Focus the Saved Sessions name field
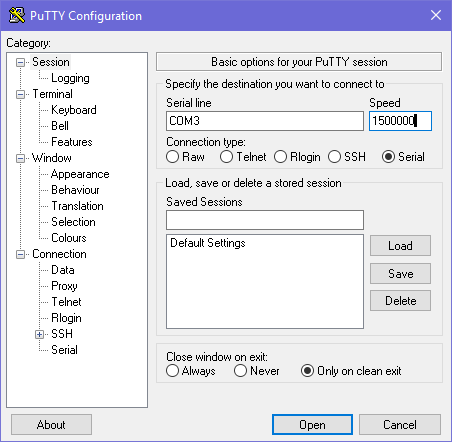Image resolution: width=452 pixels, height=442 pixels. tap(265, 220)
